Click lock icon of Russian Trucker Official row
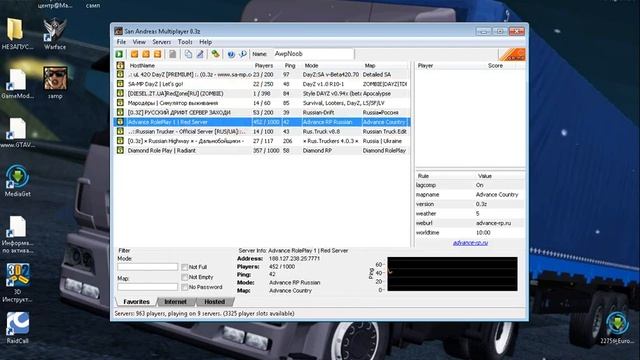640x360 pixels. (120, 131)
